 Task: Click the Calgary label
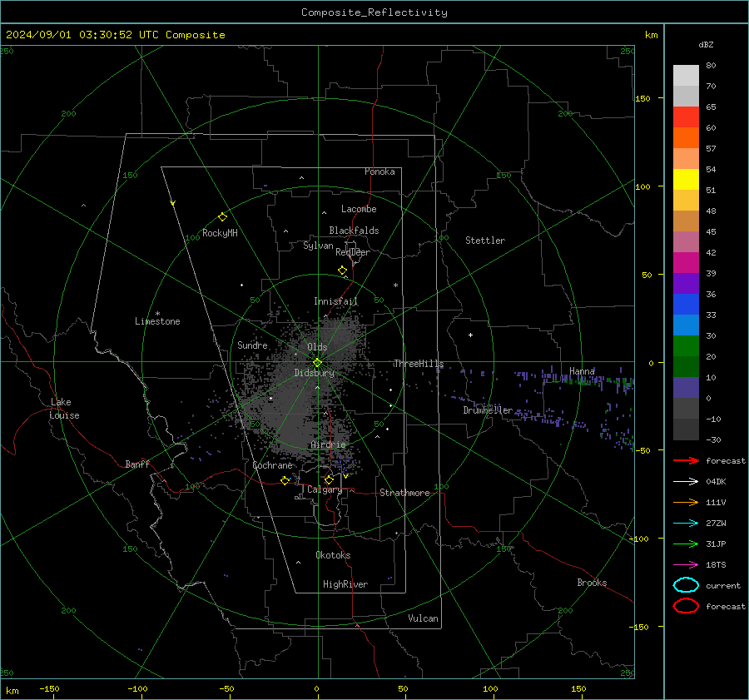325,489
